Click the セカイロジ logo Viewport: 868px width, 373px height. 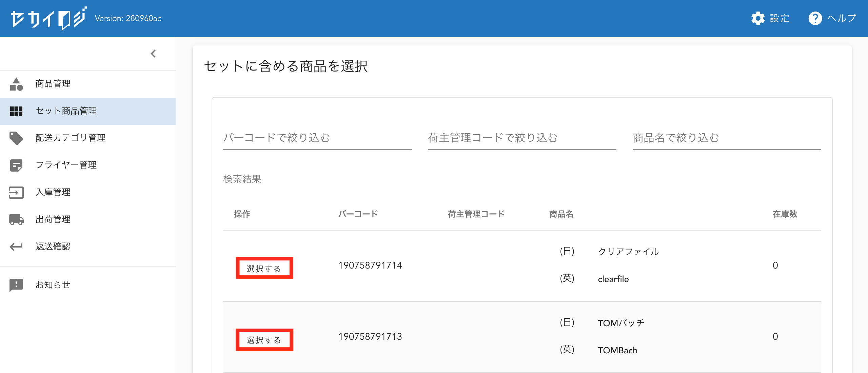pos(48,18)
